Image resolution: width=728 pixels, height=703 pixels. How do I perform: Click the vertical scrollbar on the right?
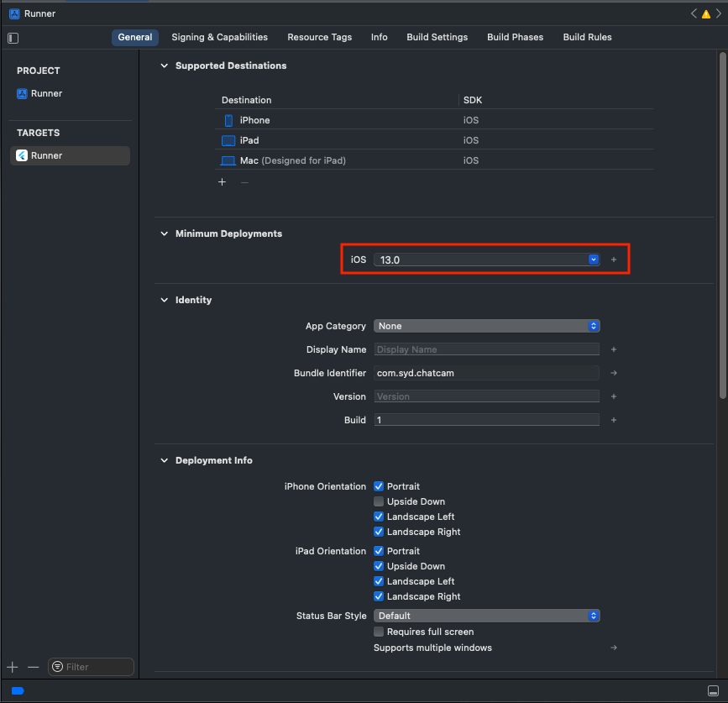pos(722,226)
